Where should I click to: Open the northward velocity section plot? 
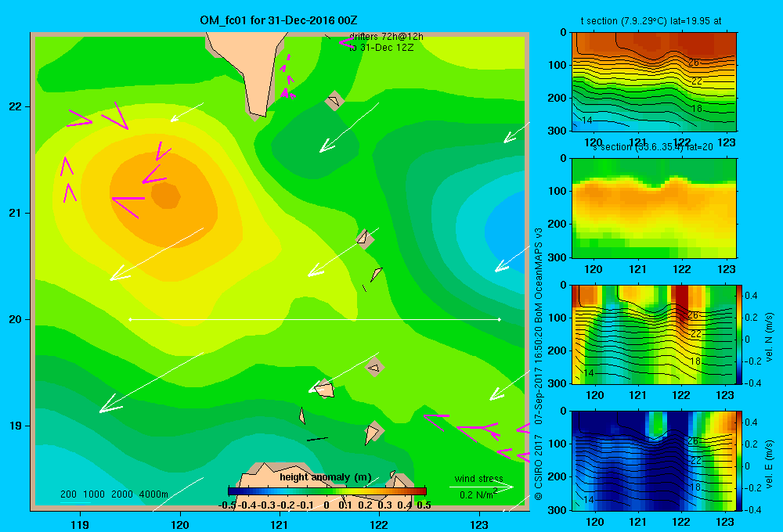654,334
